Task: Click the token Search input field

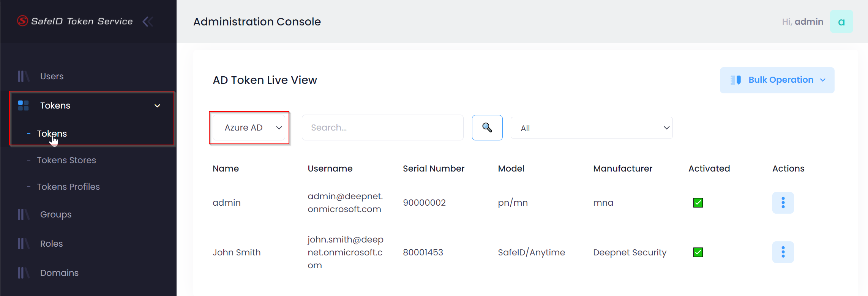Action: [x=382, y=128]
